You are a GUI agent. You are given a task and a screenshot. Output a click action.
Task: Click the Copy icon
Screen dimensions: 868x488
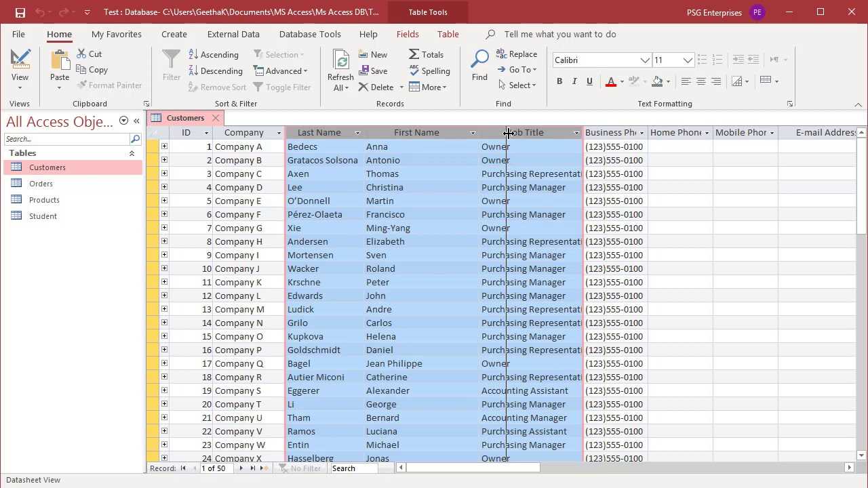(82, 70)
